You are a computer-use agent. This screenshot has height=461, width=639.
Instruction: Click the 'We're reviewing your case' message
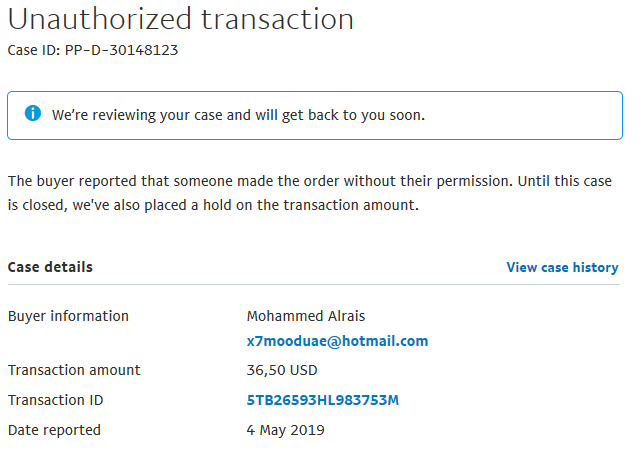(x=238, y=115)
